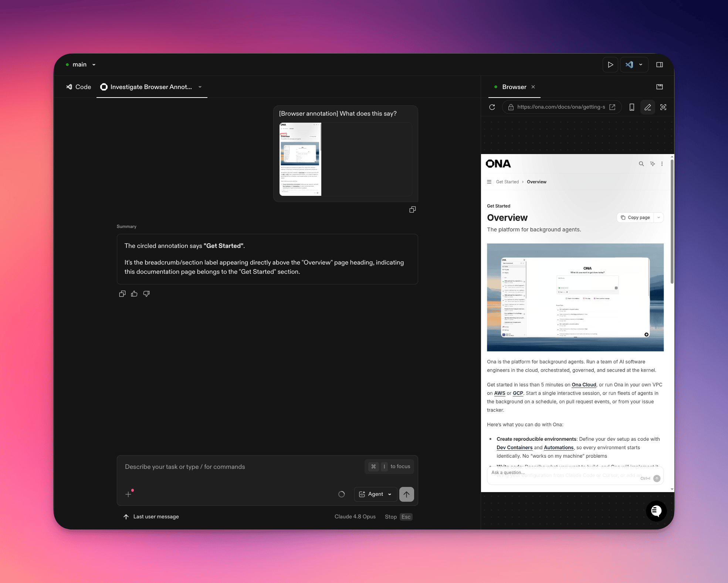Toggle mobile device preview icon
The image size is (728, 583).
[632, 107]
